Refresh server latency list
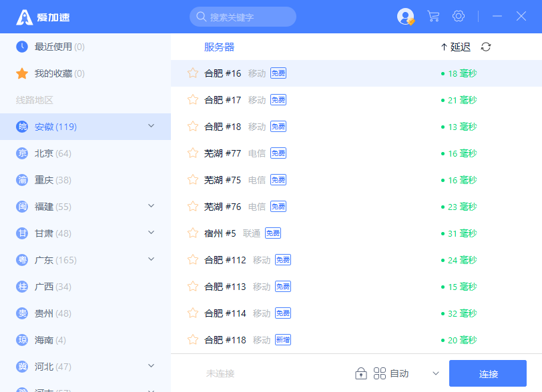The height and width of the screenshot is (392, 542). pyautogui.click(x=486, y=47)
